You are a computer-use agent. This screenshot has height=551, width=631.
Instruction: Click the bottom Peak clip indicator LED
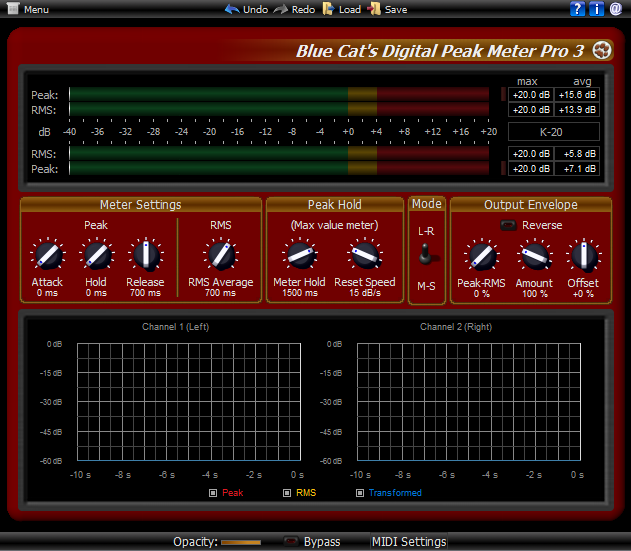(503, 168)
